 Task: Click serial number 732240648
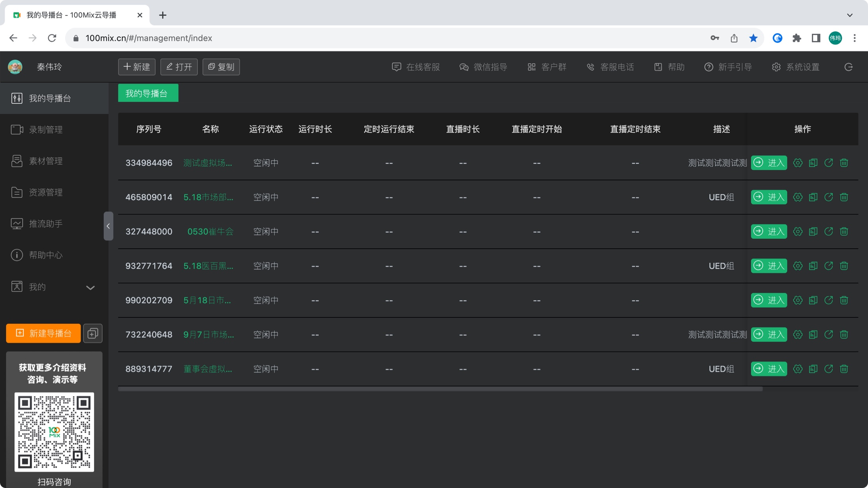click(149, 335)
